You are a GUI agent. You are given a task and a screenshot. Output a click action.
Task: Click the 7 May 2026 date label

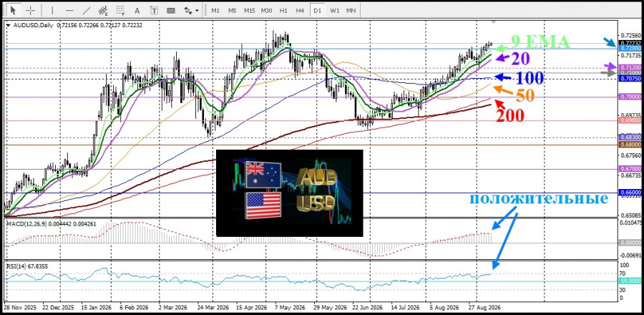291,308
